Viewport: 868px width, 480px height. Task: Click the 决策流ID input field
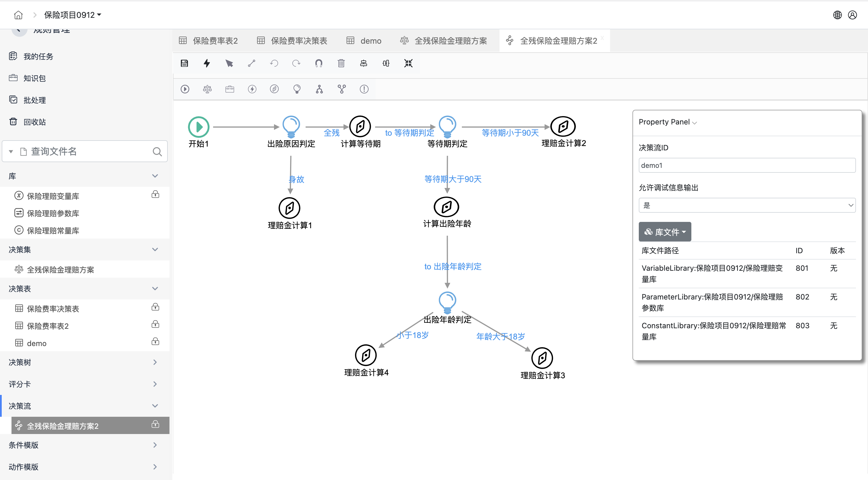pos(747,166)
